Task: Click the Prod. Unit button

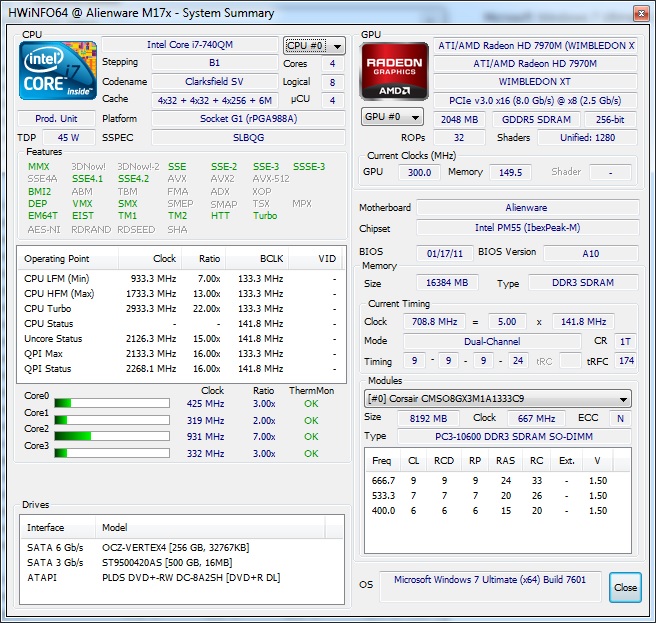Action: (x=56, y=119)
